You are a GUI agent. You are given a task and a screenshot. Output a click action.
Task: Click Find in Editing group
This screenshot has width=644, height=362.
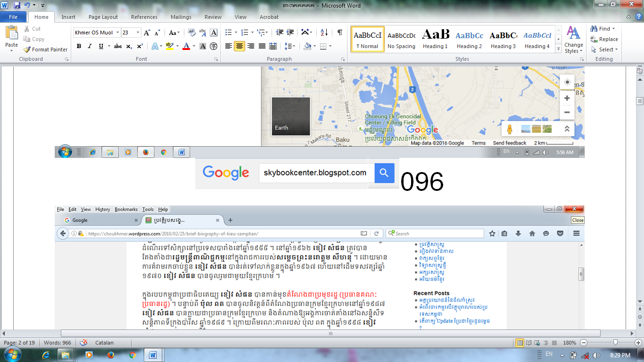[603, 29]
